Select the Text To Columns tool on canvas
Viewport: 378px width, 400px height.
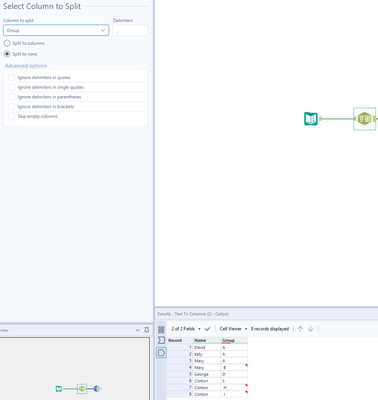[364, 119]
